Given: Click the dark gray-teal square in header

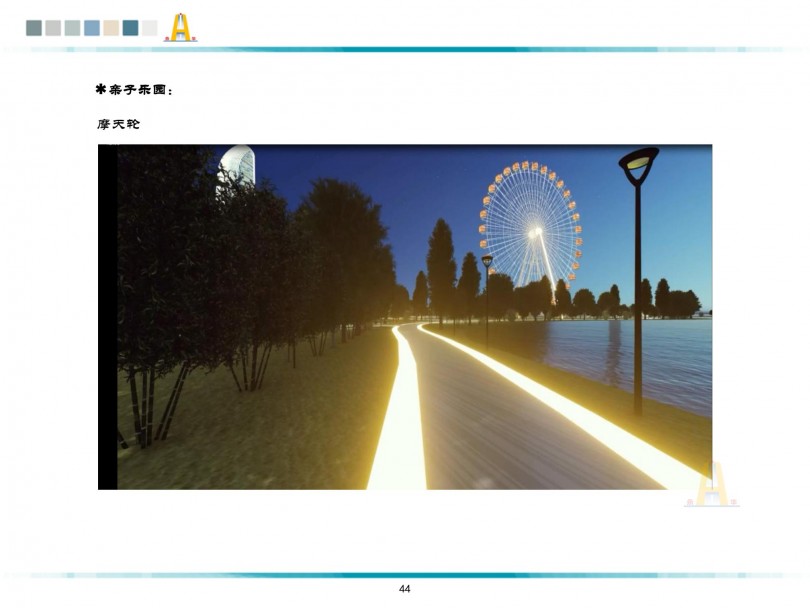Looking at the screenshot, I should point(34,28).
